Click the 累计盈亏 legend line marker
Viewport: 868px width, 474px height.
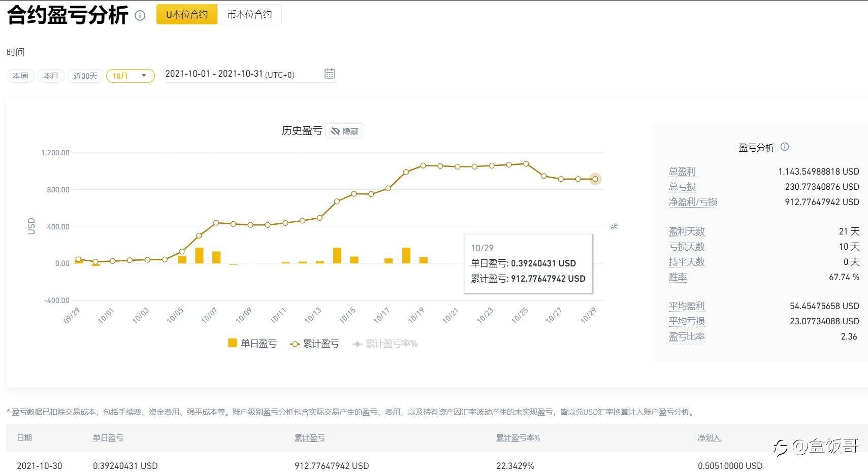294,344
